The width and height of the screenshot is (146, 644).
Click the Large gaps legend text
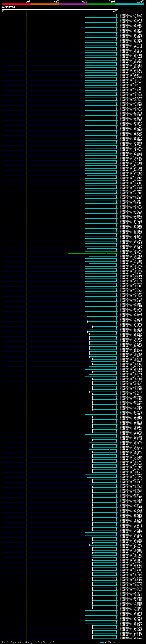[x=28, y=642]
